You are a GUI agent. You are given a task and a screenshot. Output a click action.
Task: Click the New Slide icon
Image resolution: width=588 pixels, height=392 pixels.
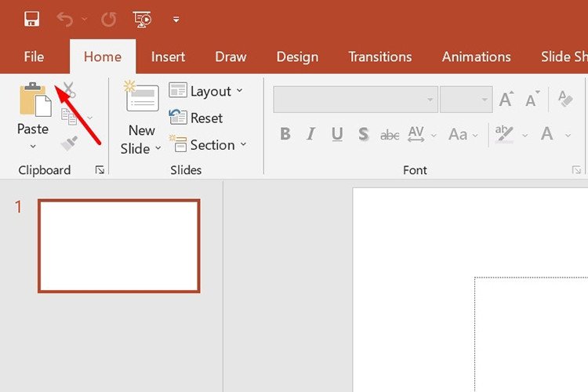(x=141, y=96)
